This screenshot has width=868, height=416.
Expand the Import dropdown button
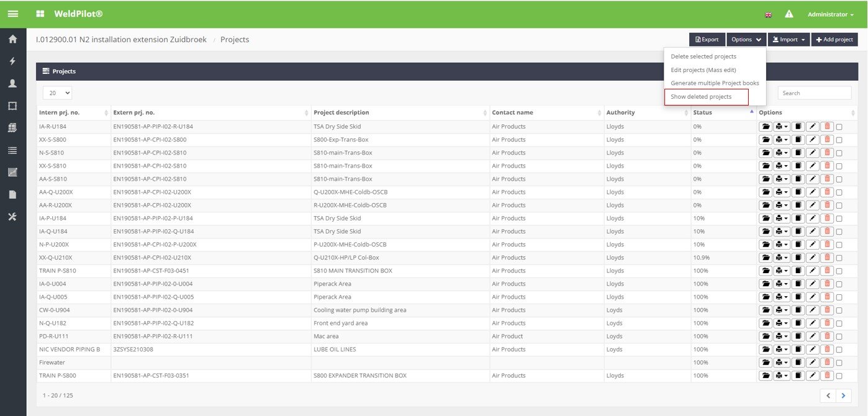pos(789,40)
